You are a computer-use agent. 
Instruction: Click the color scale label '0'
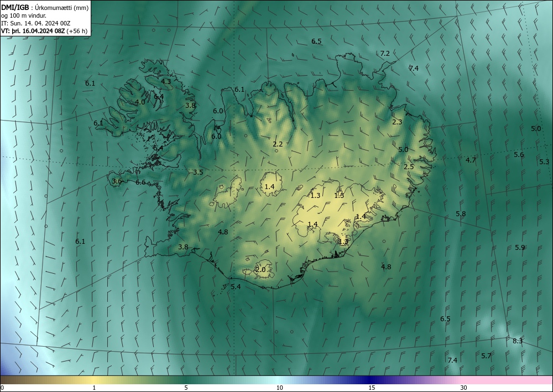[x=2, y=388]
